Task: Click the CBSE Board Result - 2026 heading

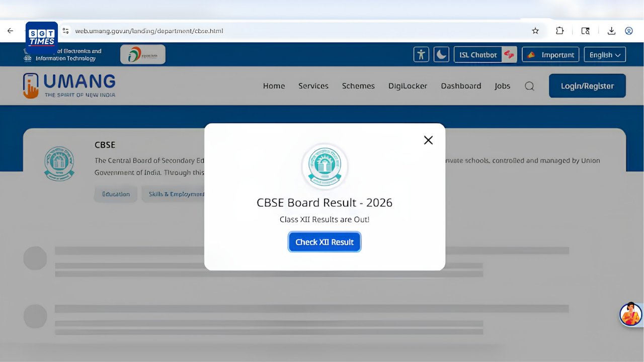Action: (x=325, y=203)
